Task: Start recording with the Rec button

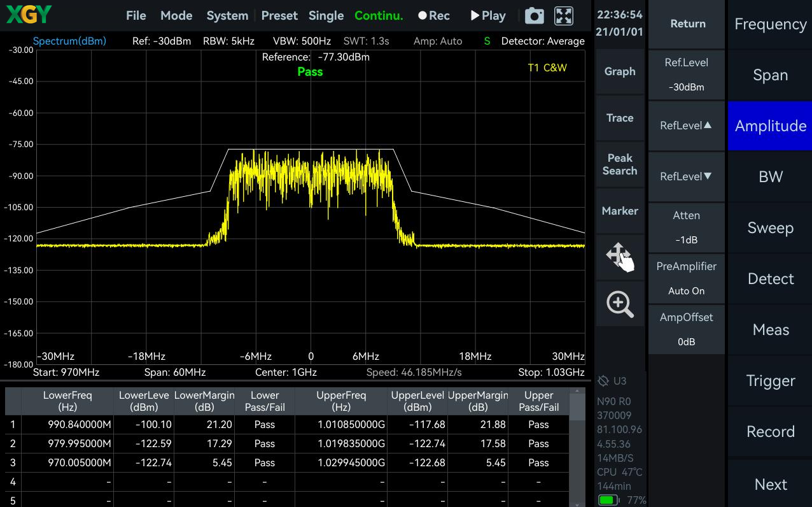Action: [x=434, y=16]
